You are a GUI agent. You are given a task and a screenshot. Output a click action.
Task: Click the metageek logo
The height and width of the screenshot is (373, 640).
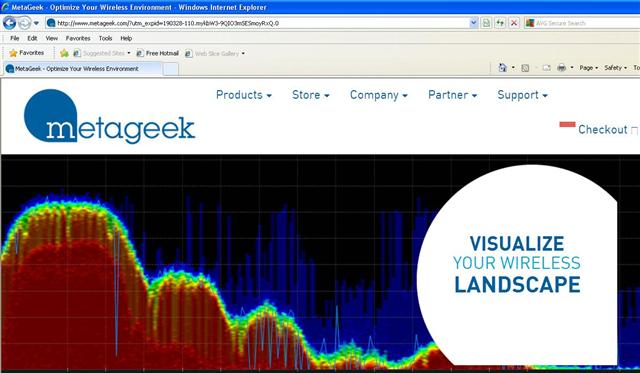point(109,117)
